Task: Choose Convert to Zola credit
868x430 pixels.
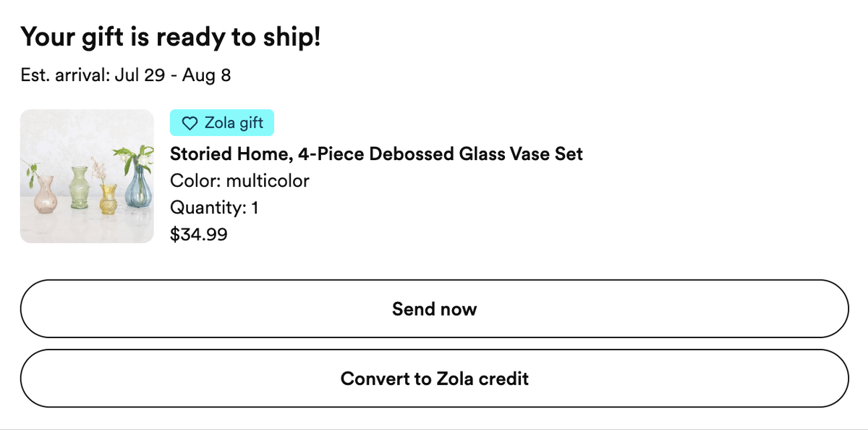Action: point(434,379)
